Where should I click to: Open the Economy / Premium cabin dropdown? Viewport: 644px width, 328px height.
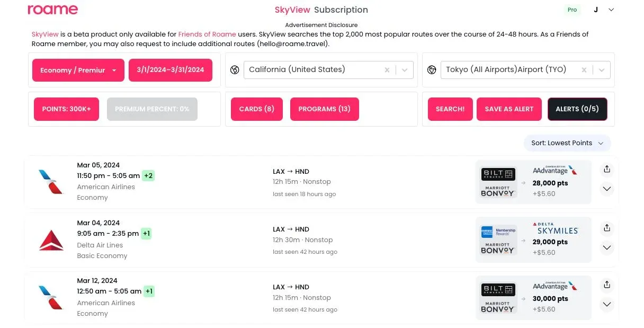[78, 70]
